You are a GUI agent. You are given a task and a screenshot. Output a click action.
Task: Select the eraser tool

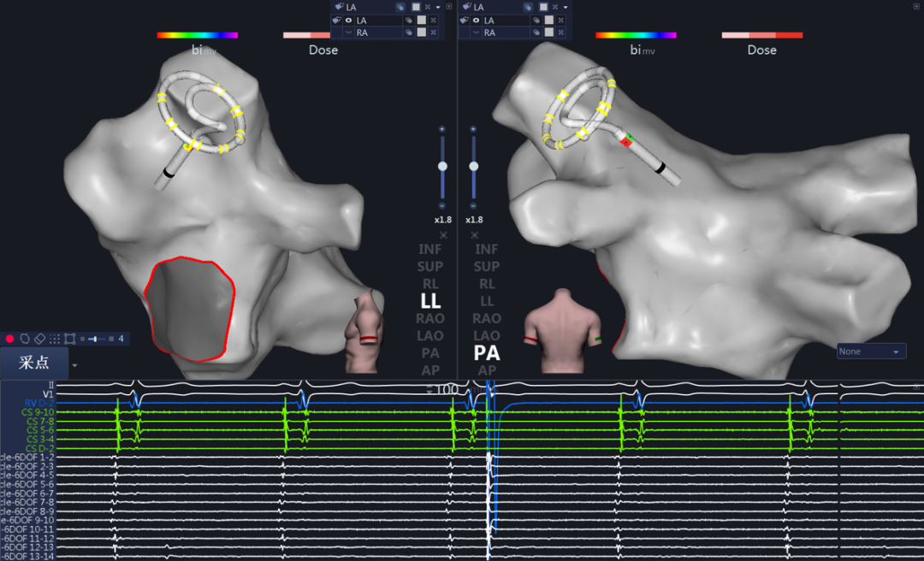pyautogui.click(x=39, y=339)
